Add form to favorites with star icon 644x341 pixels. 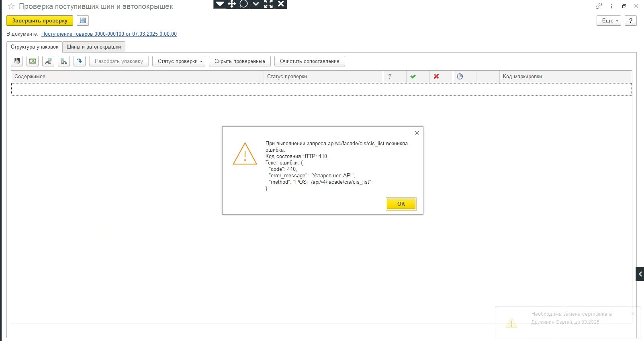pyautogui.click(x=11, y=6)
